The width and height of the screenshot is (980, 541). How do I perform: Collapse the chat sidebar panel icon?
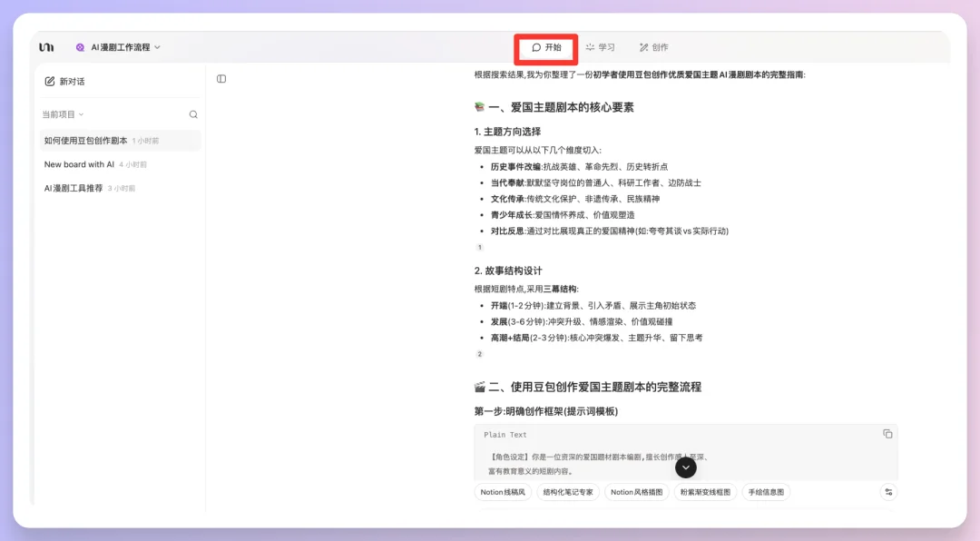tap(220, 79)
